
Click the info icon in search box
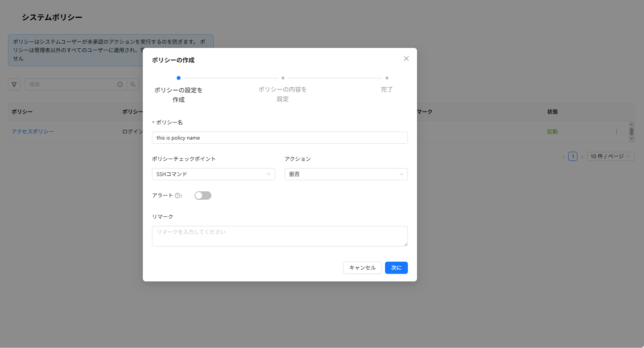[120, 84]
